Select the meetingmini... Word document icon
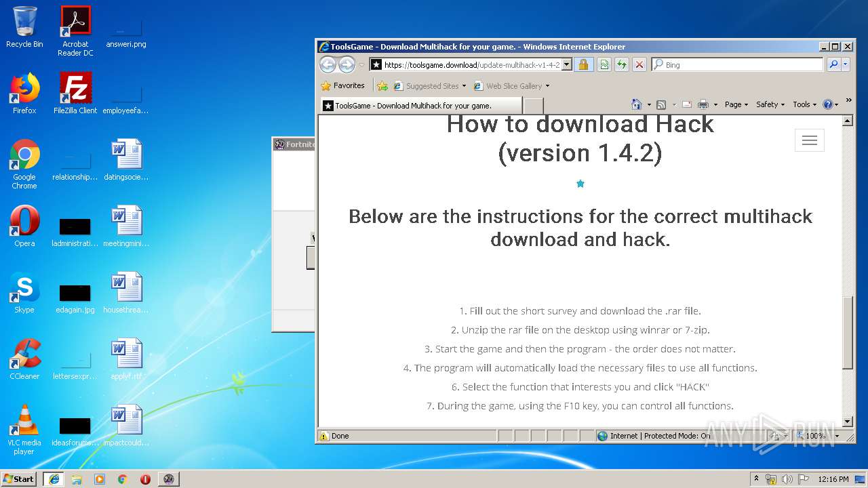868x488 pixels. tap(126, 226)
